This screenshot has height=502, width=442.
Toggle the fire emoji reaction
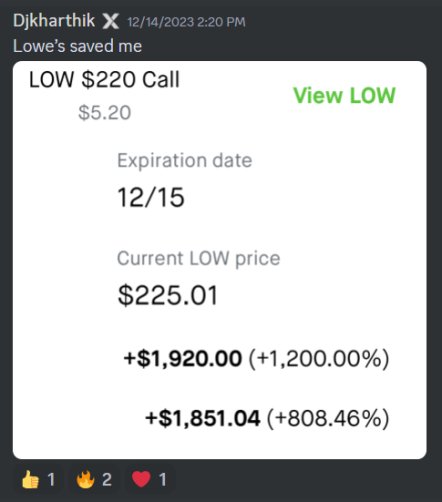click(93, 480)
